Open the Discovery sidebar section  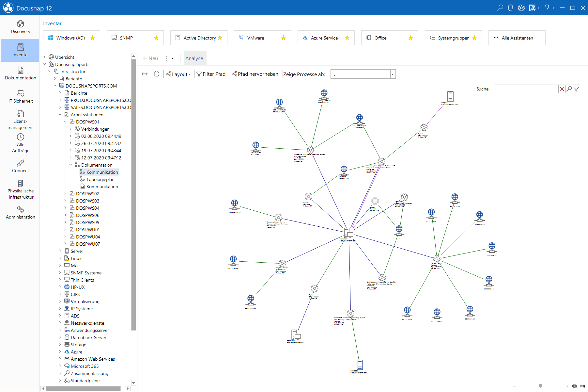click(20, 27)
